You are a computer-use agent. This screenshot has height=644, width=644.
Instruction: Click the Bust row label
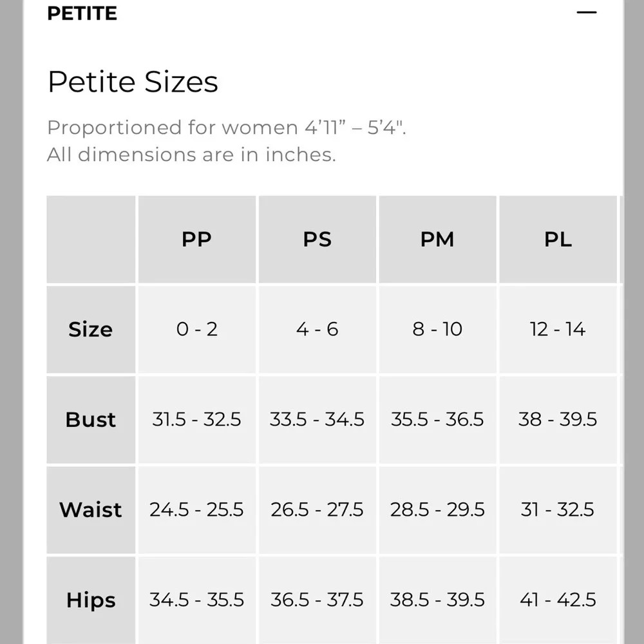91,420
